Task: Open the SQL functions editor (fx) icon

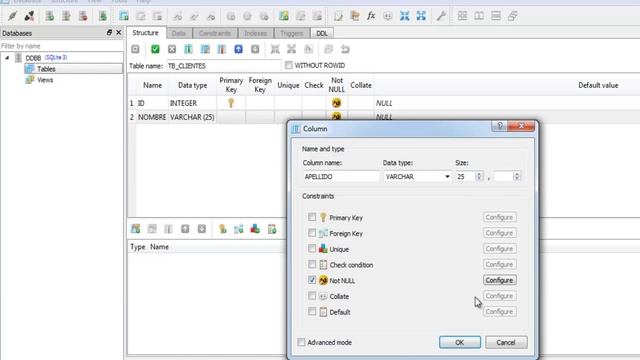Action: (x=371, y=16)
